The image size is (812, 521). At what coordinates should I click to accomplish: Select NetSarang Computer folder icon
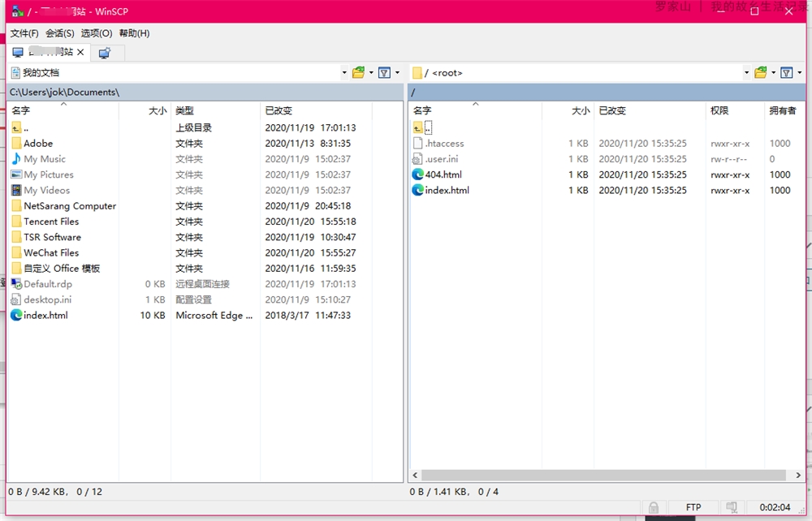point(16,206)
